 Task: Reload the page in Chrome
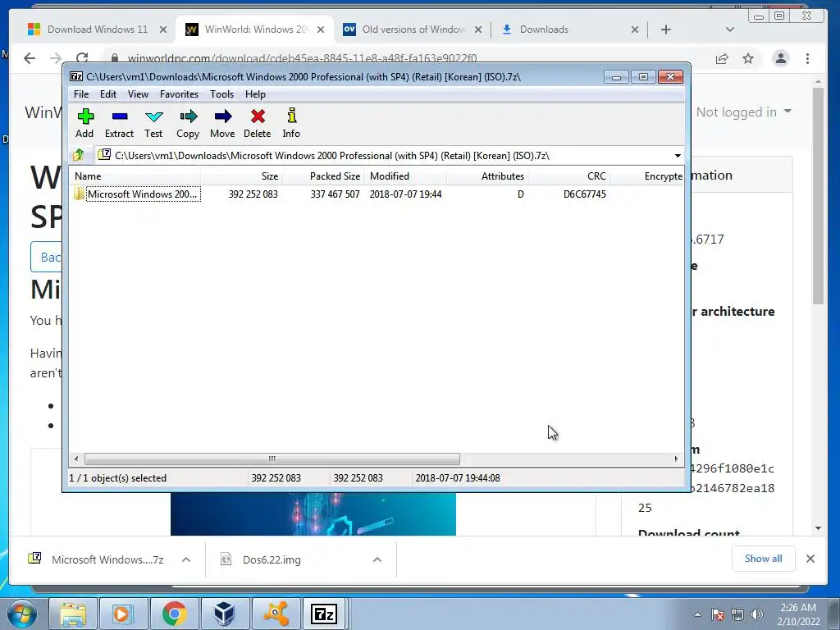82,58
